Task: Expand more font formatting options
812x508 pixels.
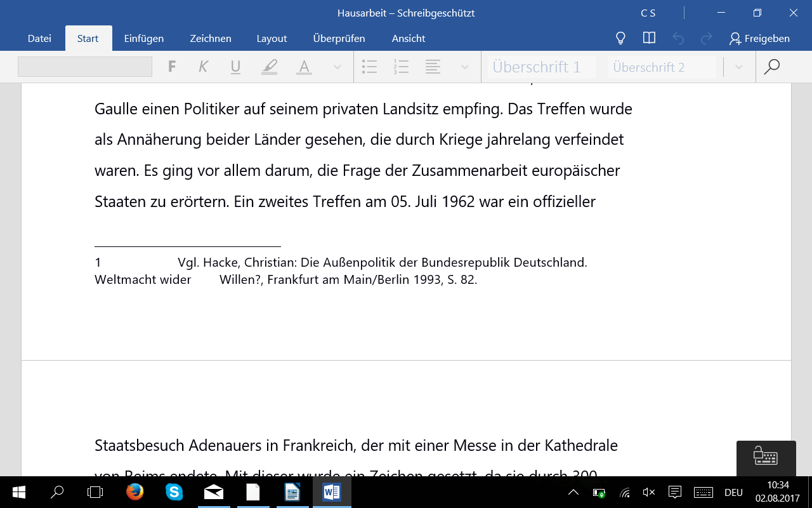Action: 337,67
